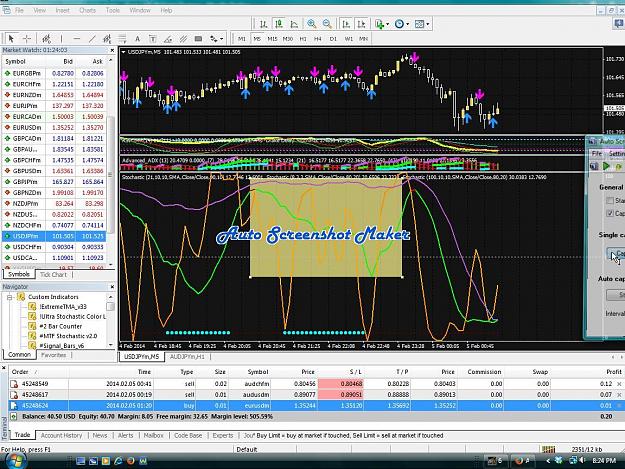The image size is (625, 469).
Task: Switch to H4 timeframe
Action: click(x=318, y=39)
